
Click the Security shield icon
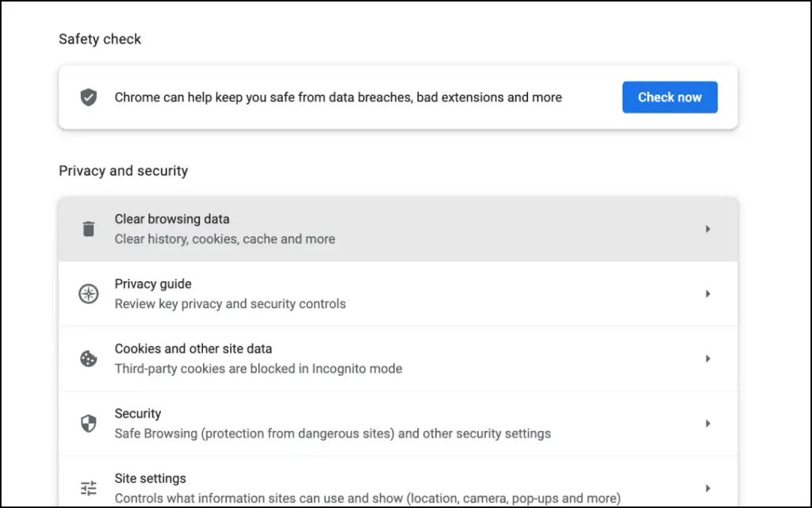coord(89,423)
